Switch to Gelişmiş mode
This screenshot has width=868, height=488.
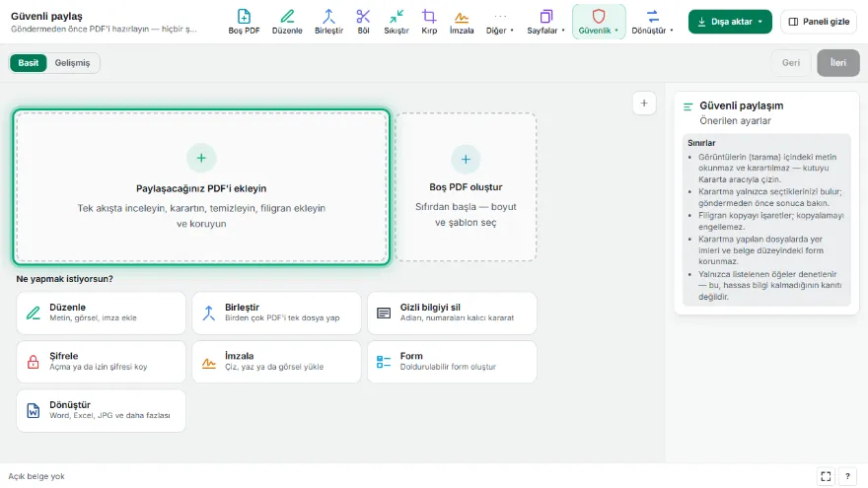click(x=72, y=63)
